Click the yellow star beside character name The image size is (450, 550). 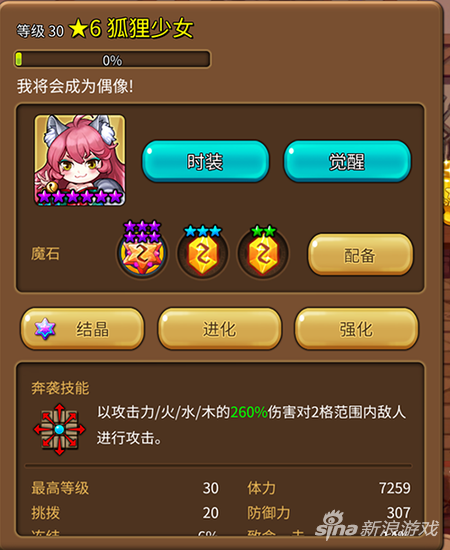(78, 29)
